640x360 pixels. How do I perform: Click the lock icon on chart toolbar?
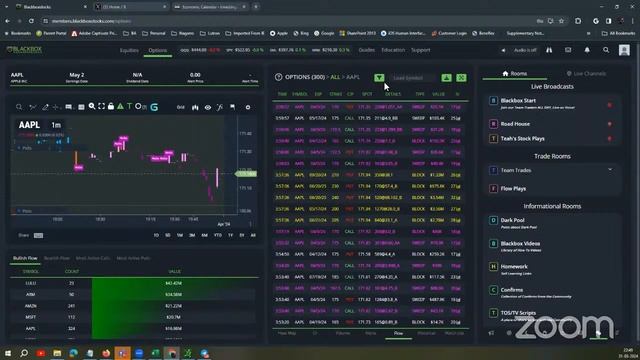(x=111, y=107)
